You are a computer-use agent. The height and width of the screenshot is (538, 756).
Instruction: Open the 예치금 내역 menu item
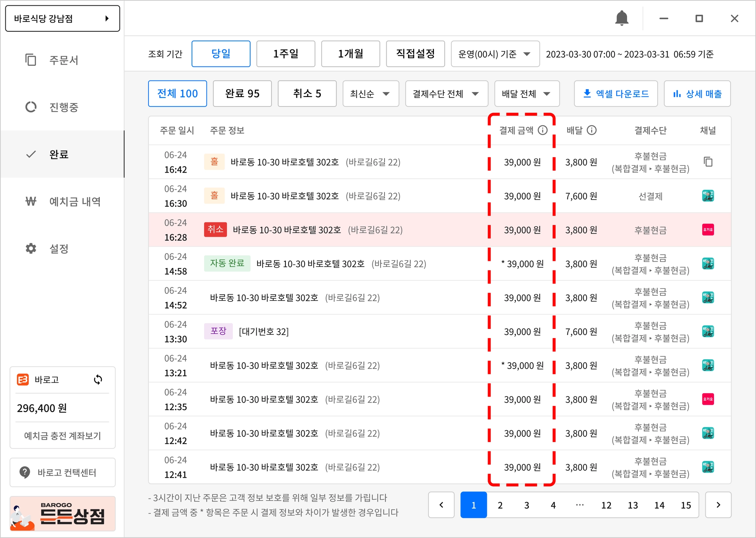pos(74,202)
